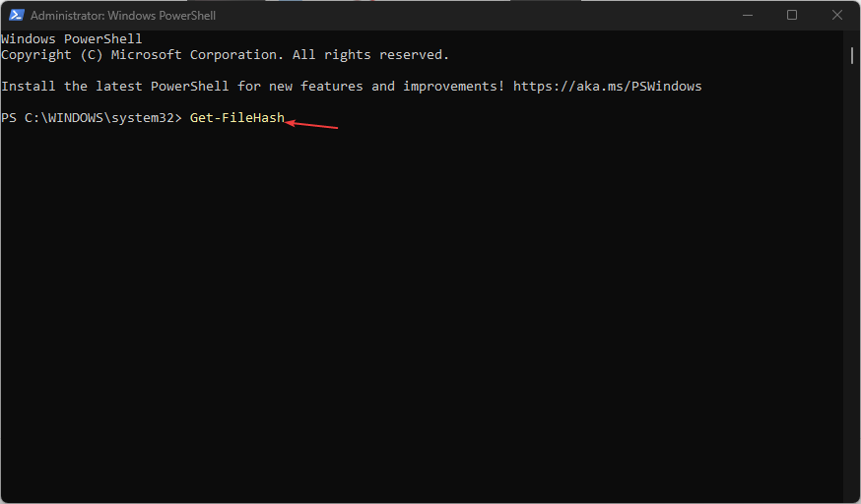Click the vertical scrollbar thumb
The width and height of the screenshot is (861, 504).
coord(852,55)
